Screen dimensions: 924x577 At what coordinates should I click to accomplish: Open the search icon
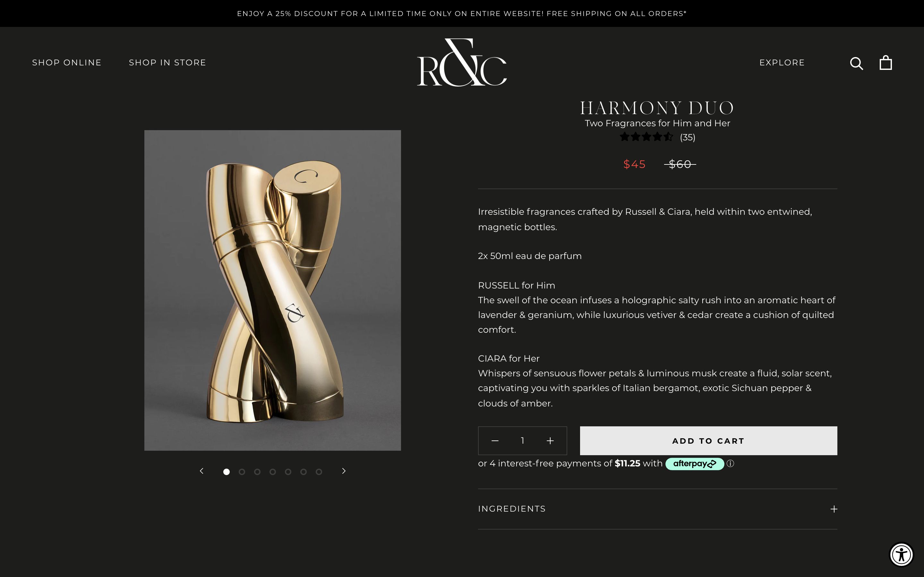856,63
